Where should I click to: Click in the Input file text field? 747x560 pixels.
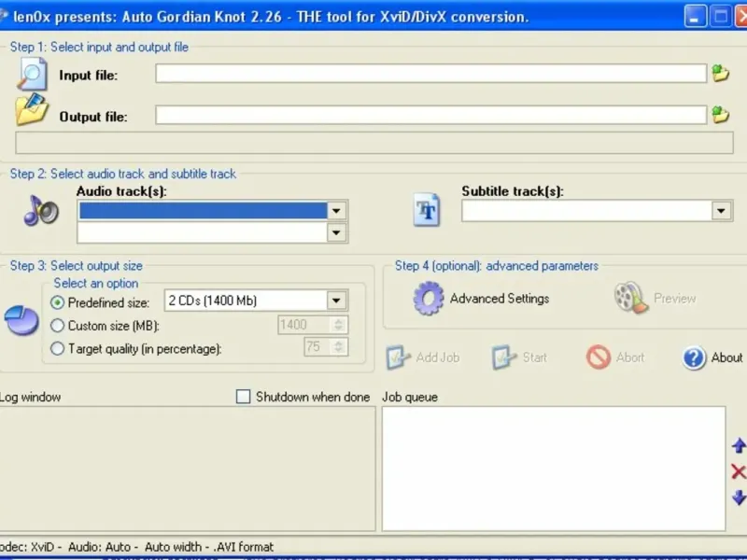(430, 74)
